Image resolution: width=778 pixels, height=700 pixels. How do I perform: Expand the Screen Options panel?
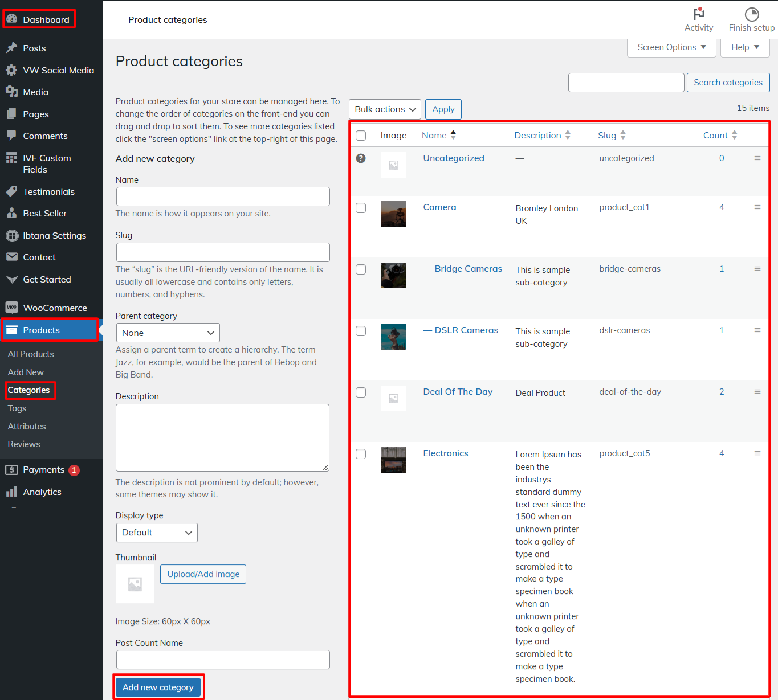coord(671,47)
